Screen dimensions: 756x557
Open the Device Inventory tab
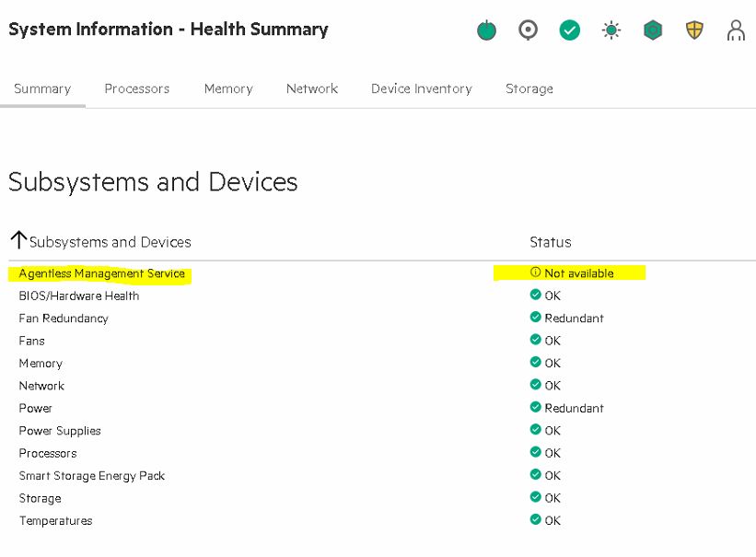click(422, 88)
